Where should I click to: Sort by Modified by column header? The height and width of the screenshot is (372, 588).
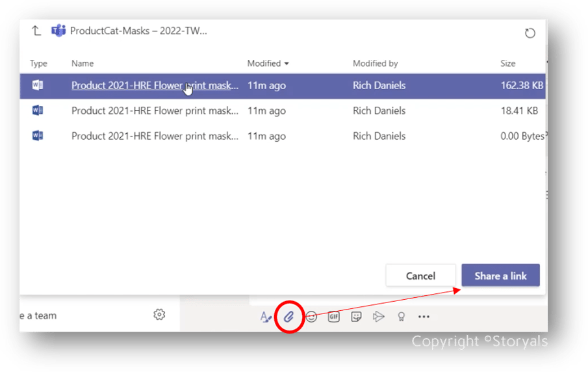coord(375,64)
